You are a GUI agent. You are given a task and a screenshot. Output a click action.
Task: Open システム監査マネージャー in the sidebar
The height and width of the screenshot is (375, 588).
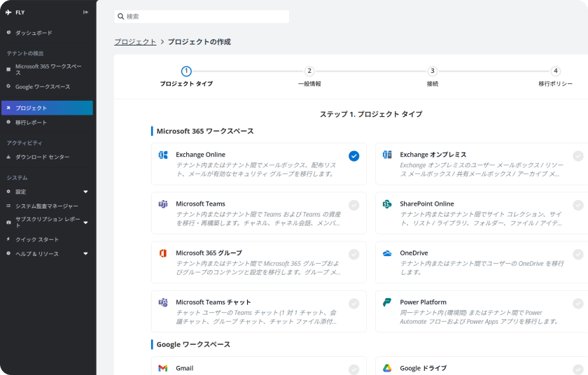pos(48,206)
